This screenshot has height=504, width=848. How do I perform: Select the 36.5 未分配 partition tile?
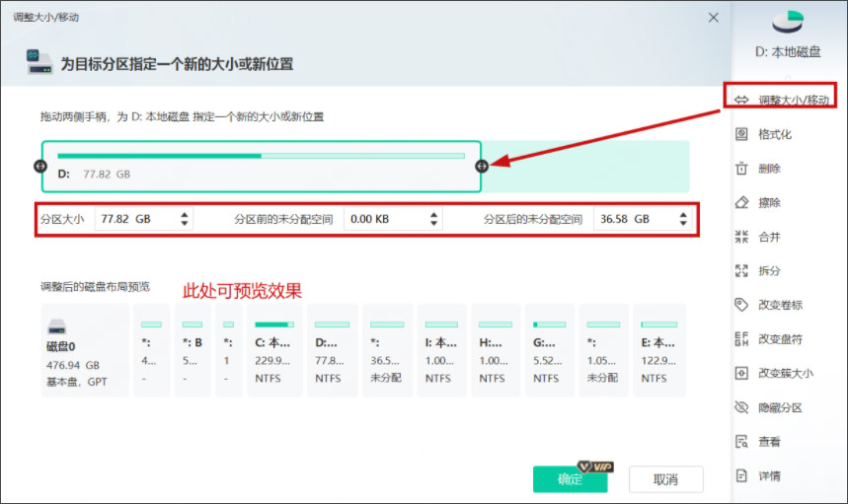387,350
